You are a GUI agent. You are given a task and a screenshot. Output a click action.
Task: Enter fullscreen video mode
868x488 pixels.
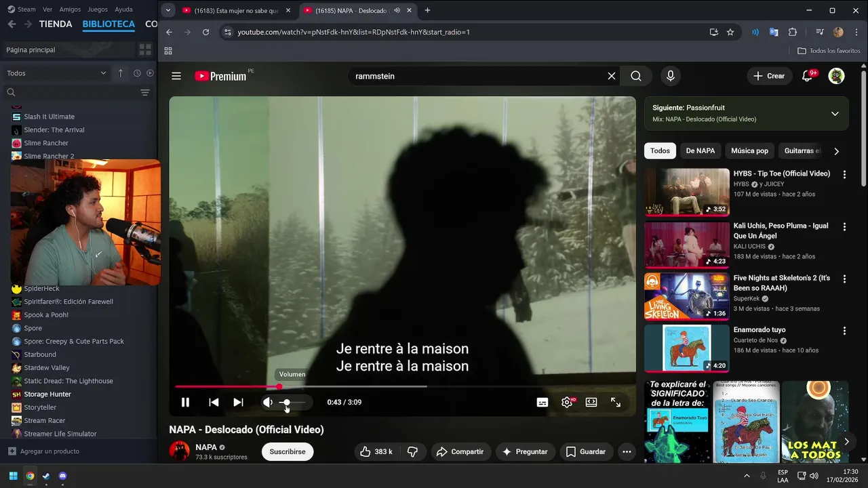click(x=616, y=402)
